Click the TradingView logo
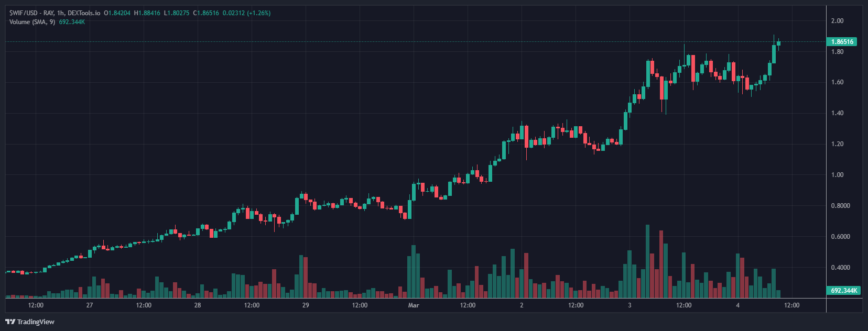The height and width of the screenshot is (331, 868). (x=30, y=322)
